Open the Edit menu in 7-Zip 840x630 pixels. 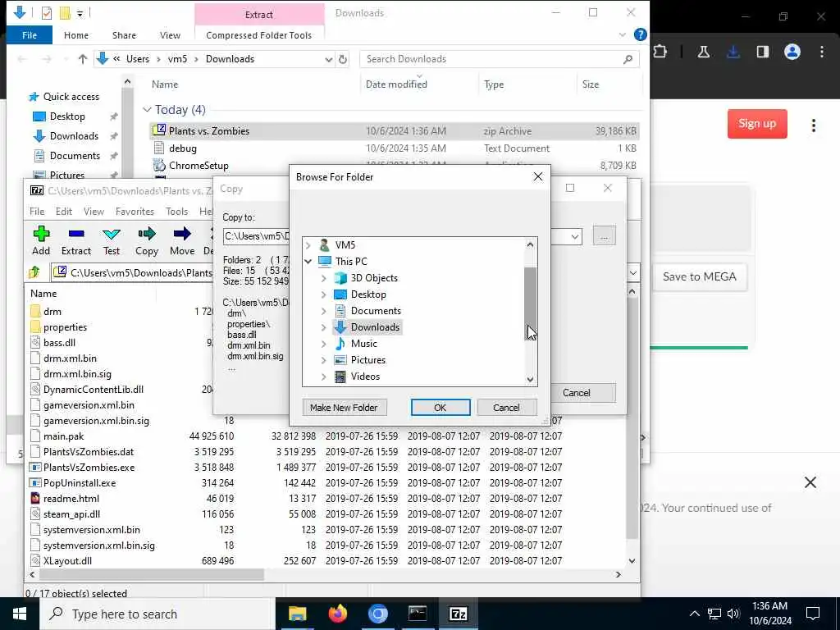click(64, 211)
